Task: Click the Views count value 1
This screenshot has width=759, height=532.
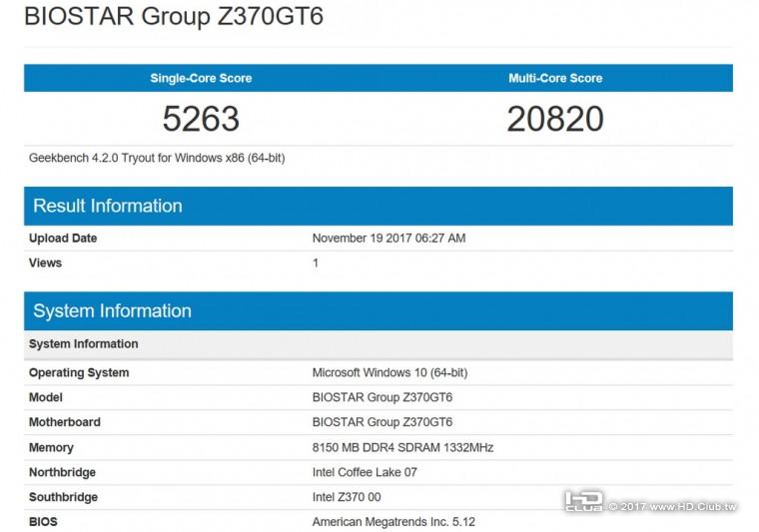Action: coord(316,263)
